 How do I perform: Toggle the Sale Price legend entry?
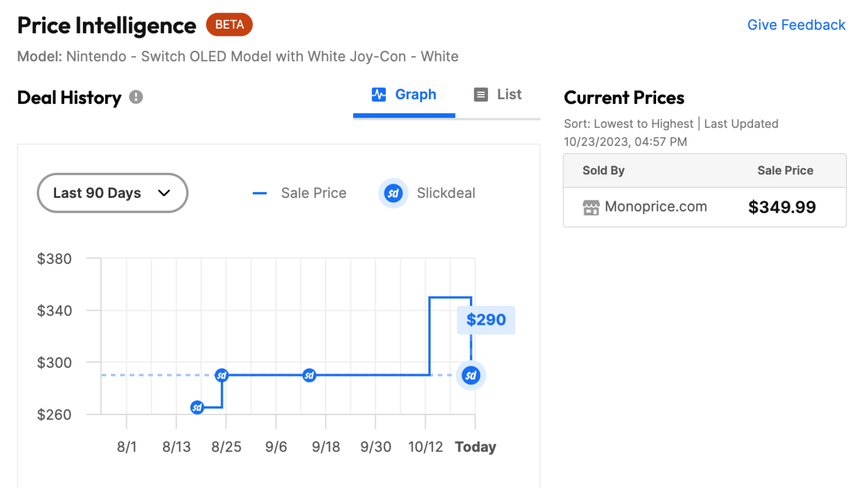(299, 193)
